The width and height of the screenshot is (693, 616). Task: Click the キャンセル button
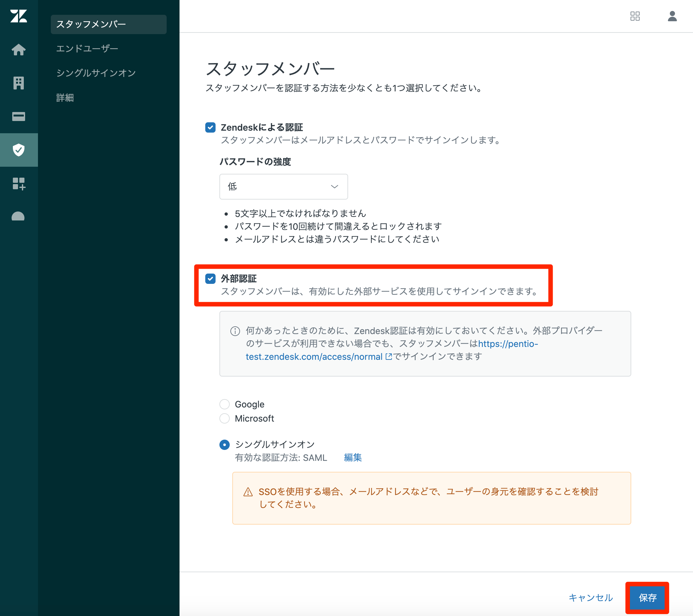click(x=591, y=598)
